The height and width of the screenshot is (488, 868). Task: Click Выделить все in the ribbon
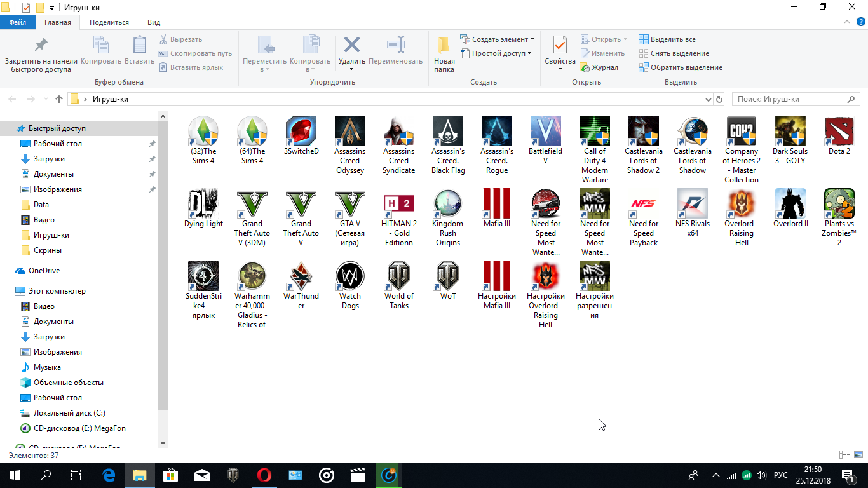pyautogui.click(x=667, y=39)
